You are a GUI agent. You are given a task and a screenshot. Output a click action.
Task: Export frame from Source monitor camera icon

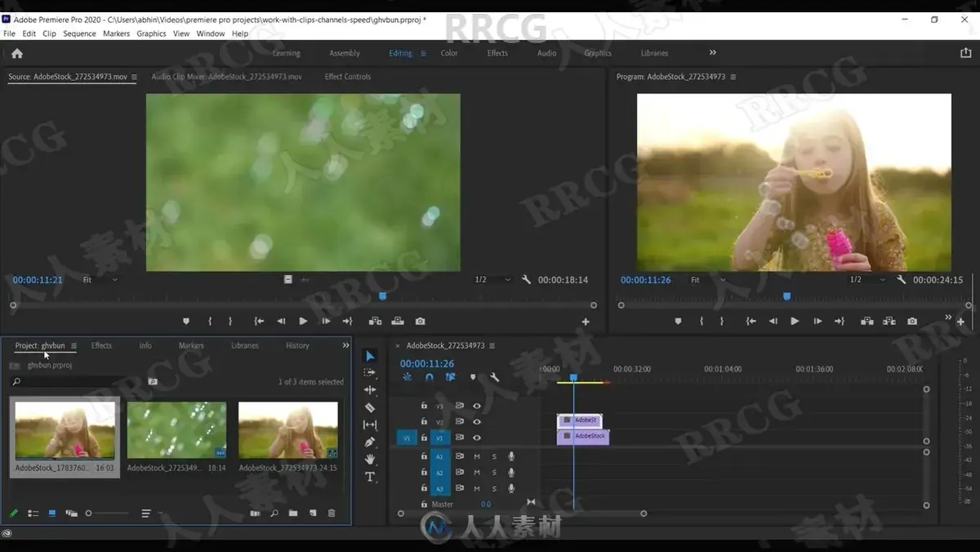click(x=420, y=322)
